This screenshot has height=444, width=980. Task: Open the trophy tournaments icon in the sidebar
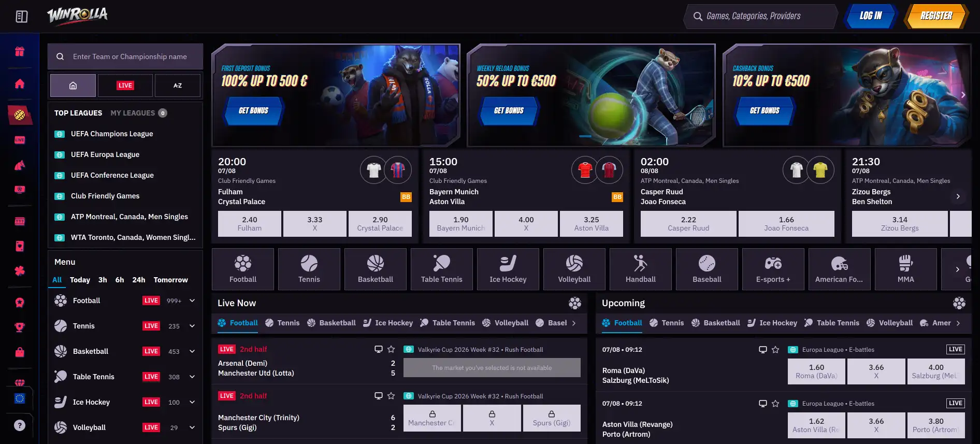20,327
